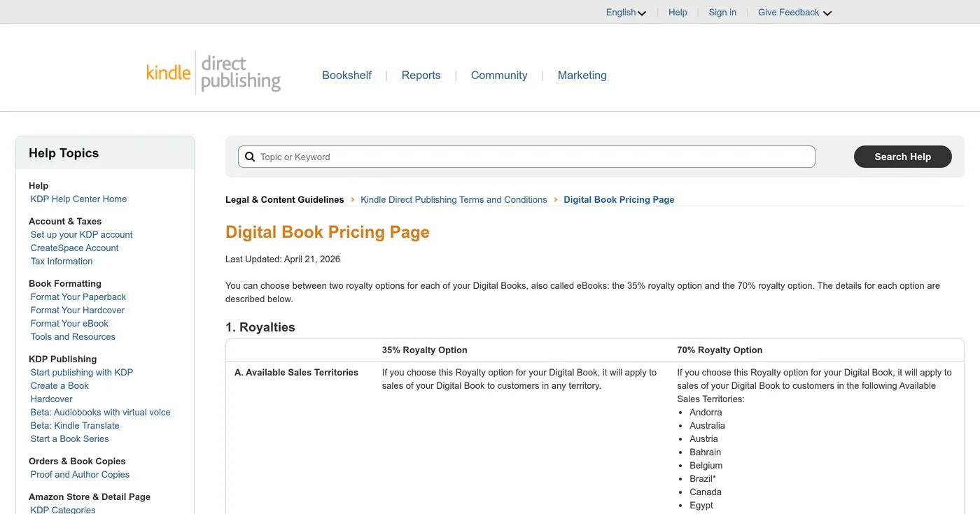Open the CreateSpace Account link

point(74,248)
